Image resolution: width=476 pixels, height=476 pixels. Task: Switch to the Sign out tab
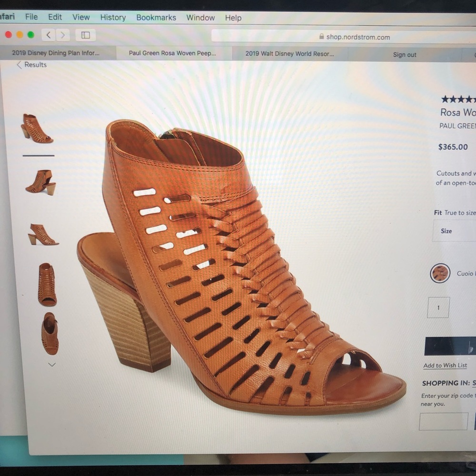click(405, 55)
